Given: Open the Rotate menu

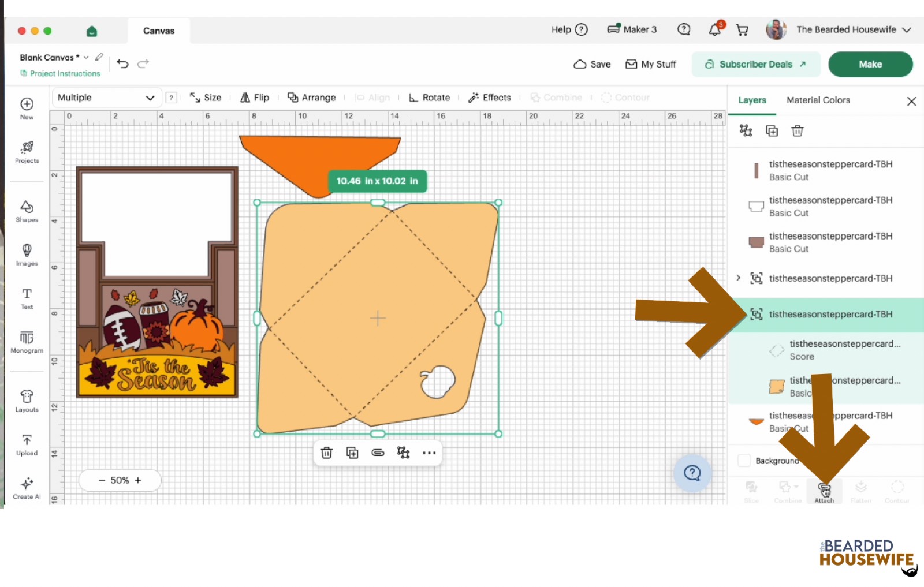Looking at the screenshot, I should click(x=429, y=98).
